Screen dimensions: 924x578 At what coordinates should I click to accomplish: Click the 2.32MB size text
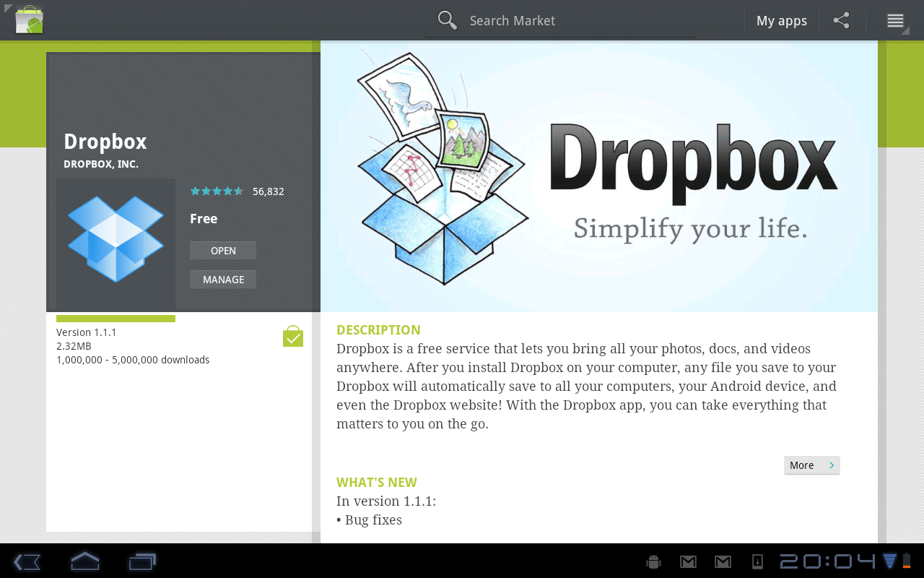click(74, 346)
